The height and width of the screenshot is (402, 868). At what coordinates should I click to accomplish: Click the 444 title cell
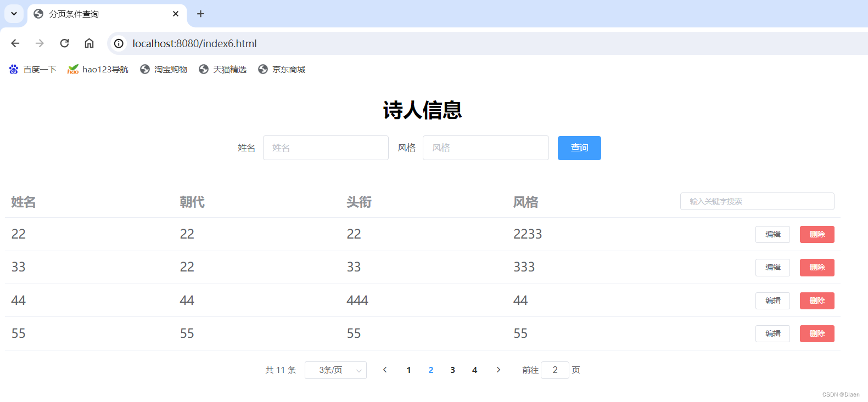pyautogui.click(x=357, y=301)
